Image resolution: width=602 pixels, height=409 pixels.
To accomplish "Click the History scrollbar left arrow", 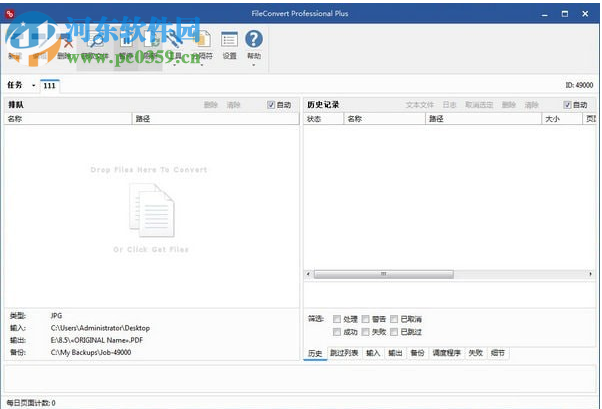I will tap(308, 274).
